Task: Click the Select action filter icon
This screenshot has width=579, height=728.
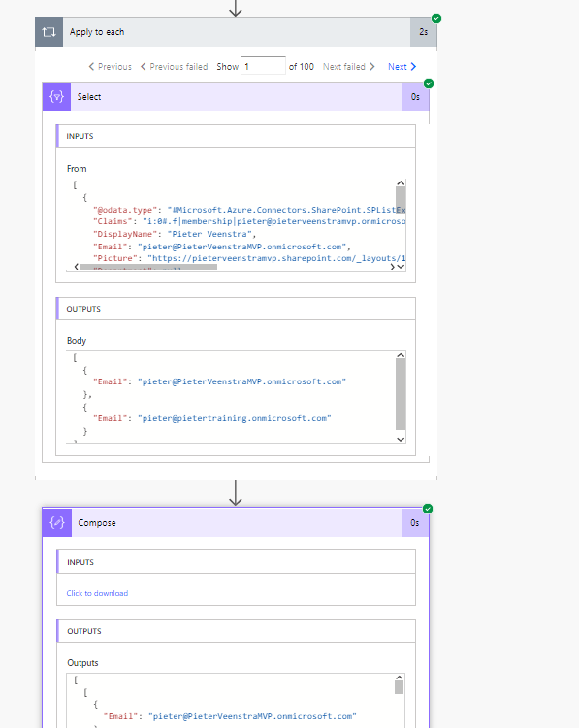Action: 56,96
